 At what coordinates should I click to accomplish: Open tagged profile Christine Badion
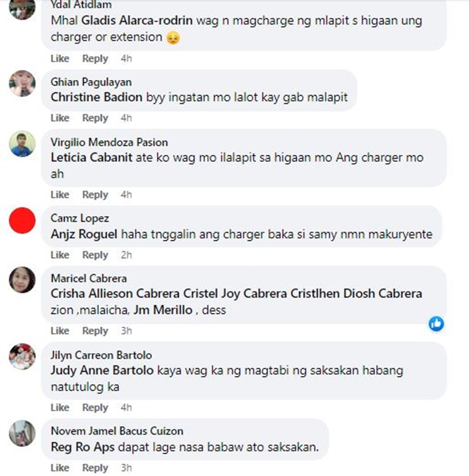click(x=96, y=97)
